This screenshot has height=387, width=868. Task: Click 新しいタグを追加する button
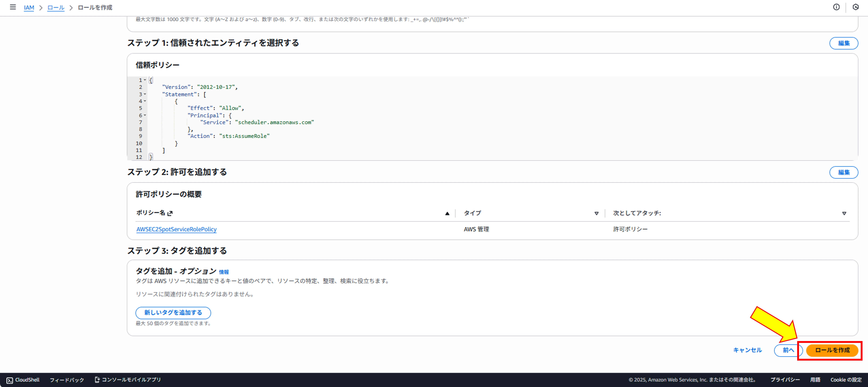coord(173,313)
